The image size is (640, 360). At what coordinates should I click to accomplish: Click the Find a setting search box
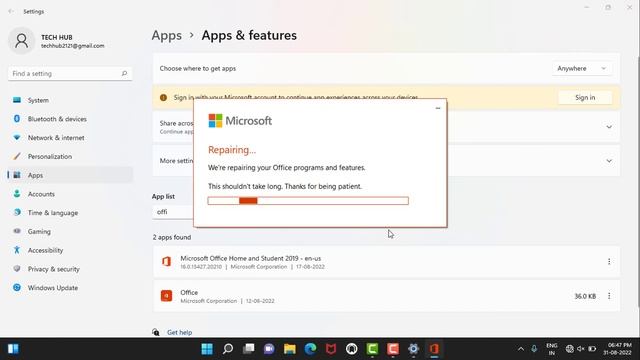pyautogui.click(x=70, y=73)
